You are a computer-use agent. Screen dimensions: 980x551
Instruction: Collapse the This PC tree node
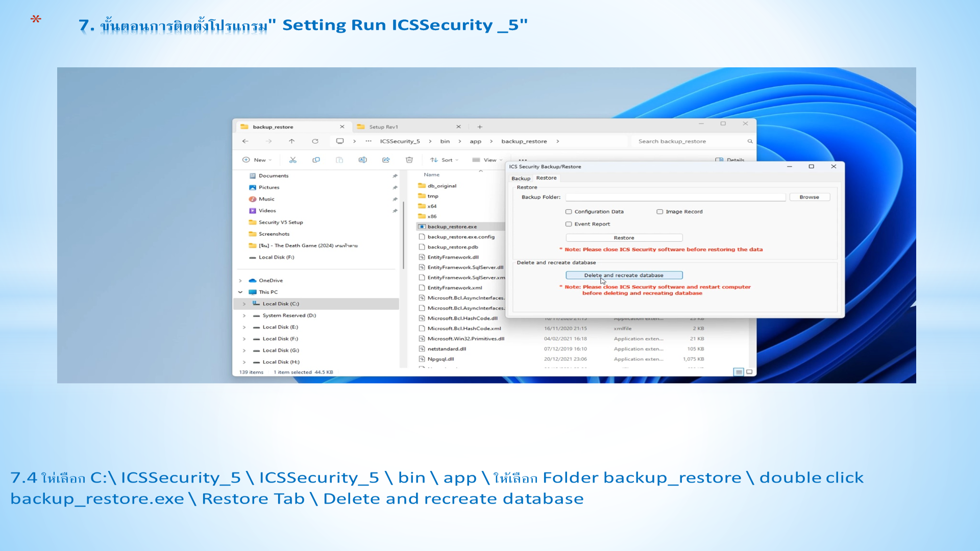pos(240,292)
